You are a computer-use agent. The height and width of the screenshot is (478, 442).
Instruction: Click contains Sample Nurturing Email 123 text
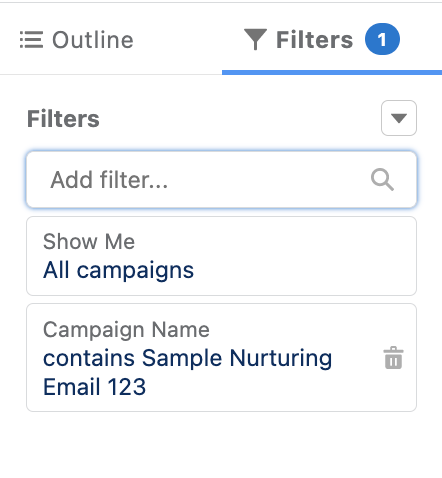pos(187,372)
